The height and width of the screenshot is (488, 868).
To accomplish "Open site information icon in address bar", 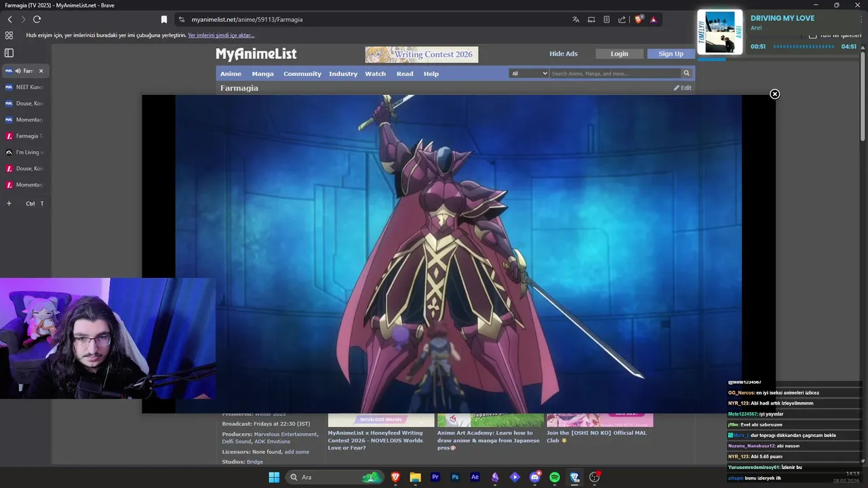I will pyautogui.click(x=181, y=20).
